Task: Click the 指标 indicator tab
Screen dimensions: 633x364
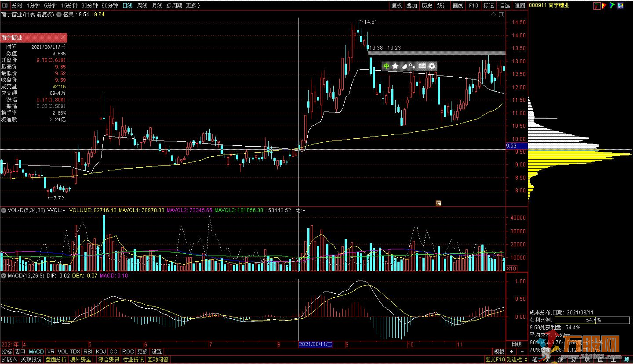Action: click(7, 352)
